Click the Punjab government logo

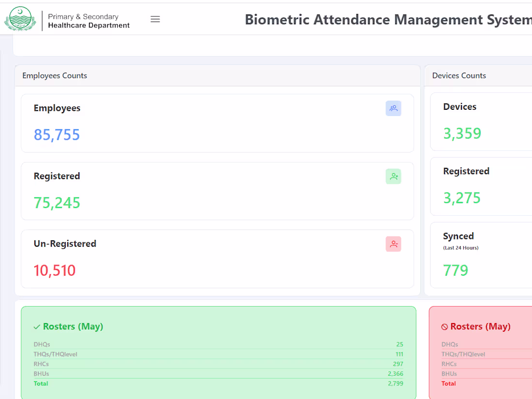tap(20, 19)
